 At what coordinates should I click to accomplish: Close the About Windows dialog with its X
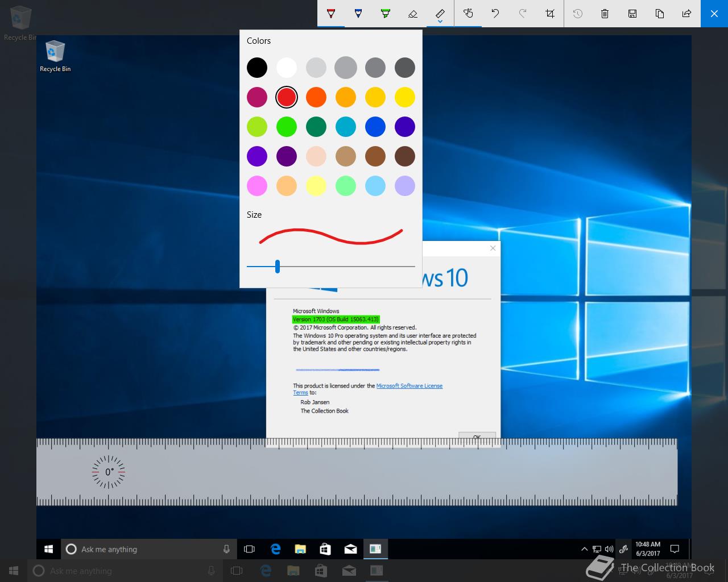[x=493, y=248]
